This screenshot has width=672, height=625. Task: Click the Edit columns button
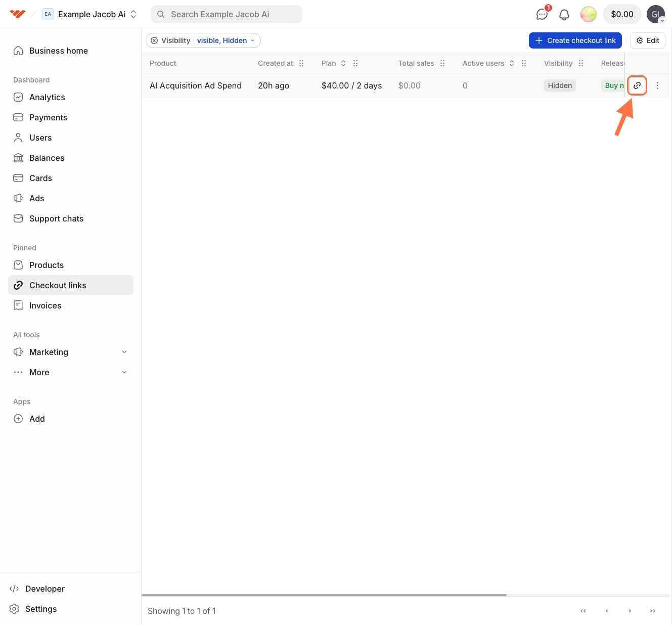(648, 40)
